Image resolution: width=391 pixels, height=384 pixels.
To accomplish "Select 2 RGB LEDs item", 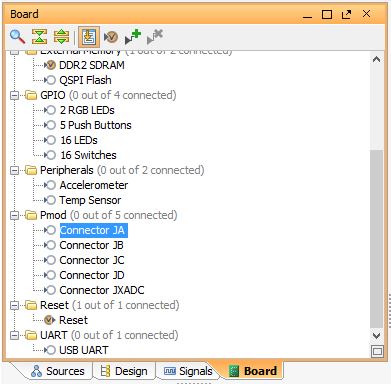I will click(x=87, y=110).
